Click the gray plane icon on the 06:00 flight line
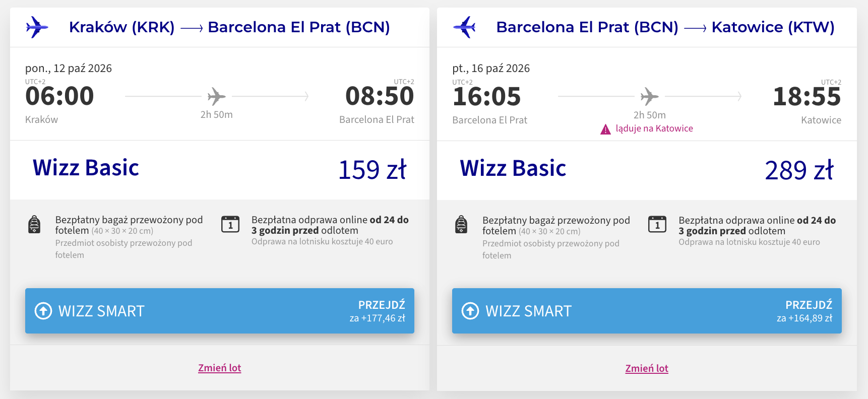The image size is (868, 399). click(216, 96)
